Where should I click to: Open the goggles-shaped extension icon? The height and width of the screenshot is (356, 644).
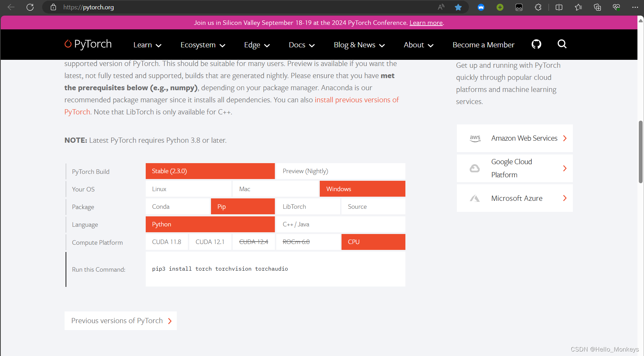tap(519, 7)
